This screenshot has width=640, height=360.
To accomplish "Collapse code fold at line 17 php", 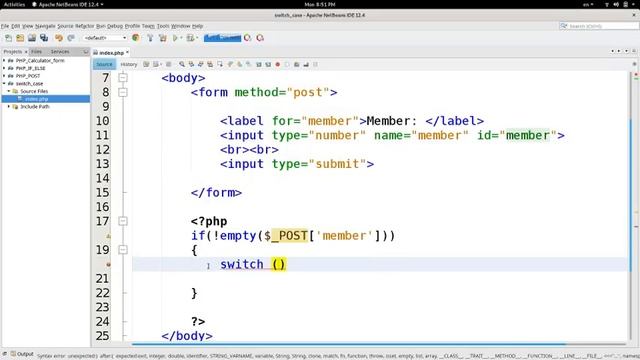I will pos(123,221).
